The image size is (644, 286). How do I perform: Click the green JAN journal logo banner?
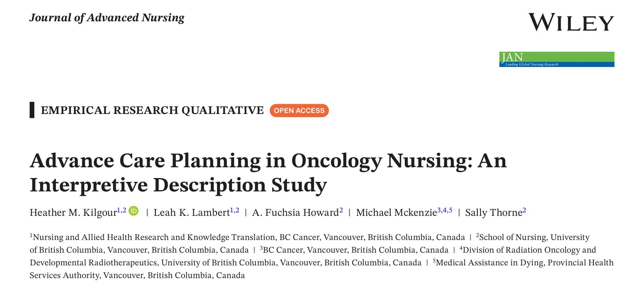coord(557,59)
